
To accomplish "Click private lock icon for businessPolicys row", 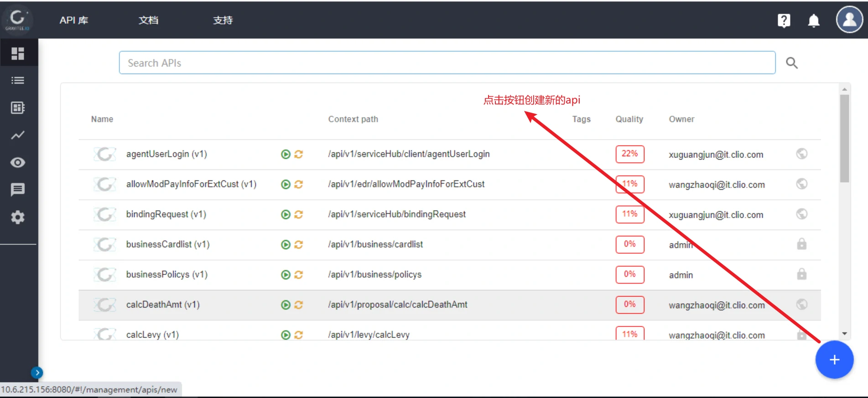I will click(801, 274).
